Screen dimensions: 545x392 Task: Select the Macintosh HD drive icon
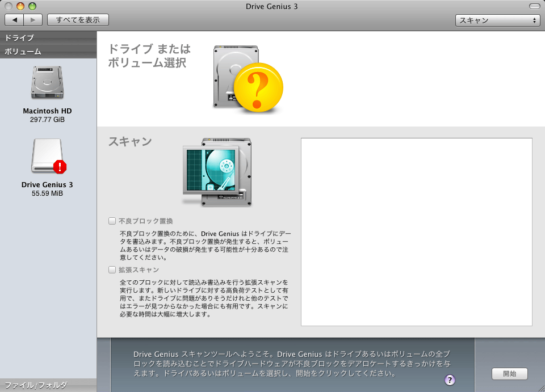[47, 83]
